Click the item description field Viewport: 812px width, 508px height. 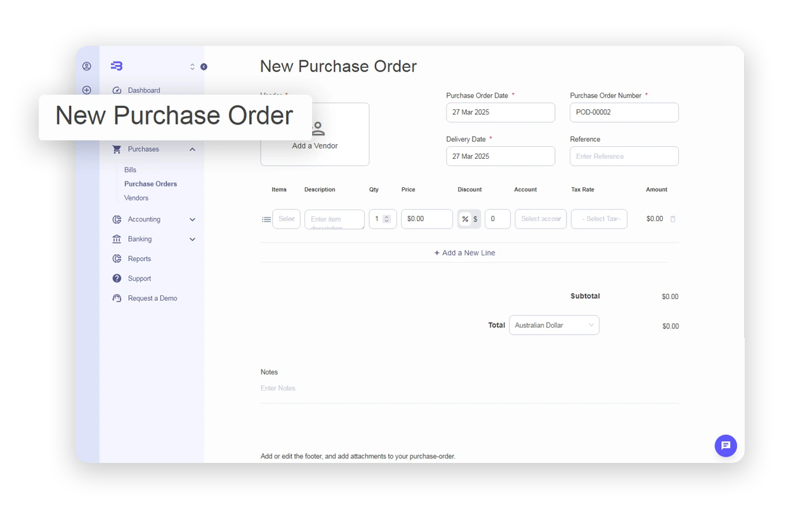(x=334, y=220)
